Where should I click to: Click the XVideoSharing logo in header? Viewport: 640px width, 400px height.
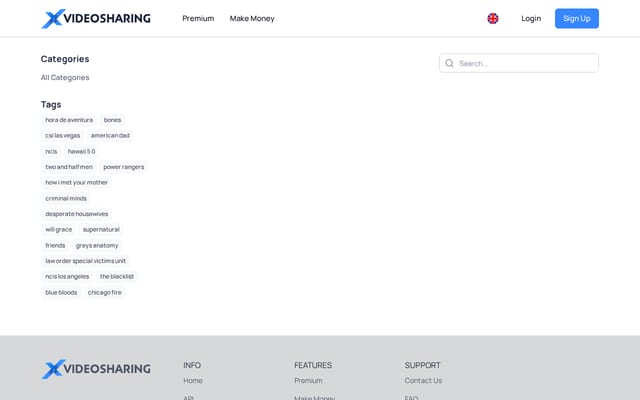point(96,18)
